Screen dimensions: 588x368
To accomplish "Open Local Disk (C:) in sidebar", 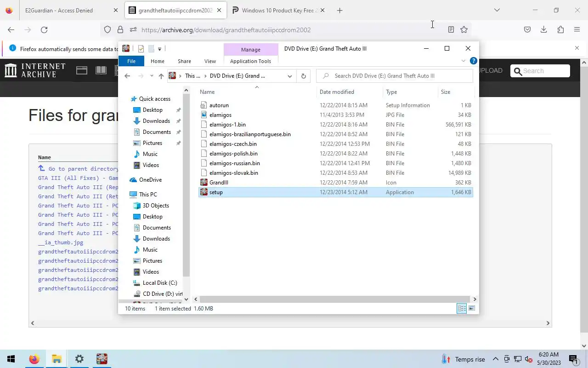I will click(160, 283).
